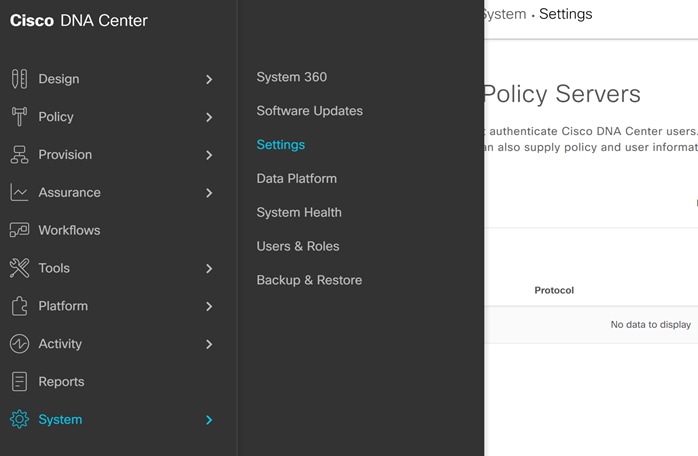This screenshot has width=698, height=456.
Task: Click the Provision hierarchy icon
Action: coord(19,155)
